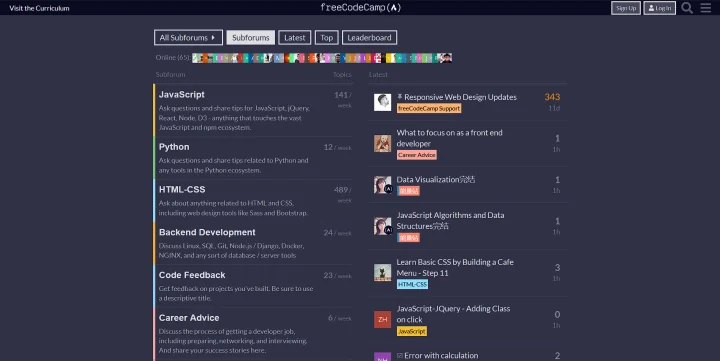720x361 pixels.
Task: Open Responsive Web Design Updates topic
Action: [x=460, y=97]
